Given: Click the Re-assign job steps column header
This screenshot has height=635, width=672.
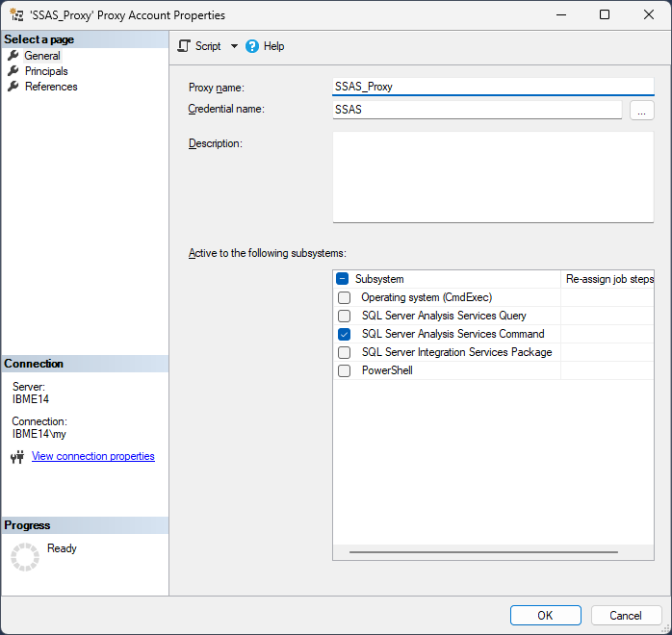Looking at the screenshot, I should tap(607, 279).
